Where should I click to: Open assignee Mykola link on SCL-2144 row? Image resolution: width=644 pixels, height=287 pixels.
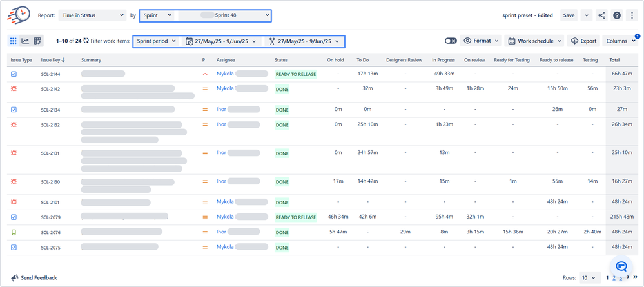(x=225, y=74)
